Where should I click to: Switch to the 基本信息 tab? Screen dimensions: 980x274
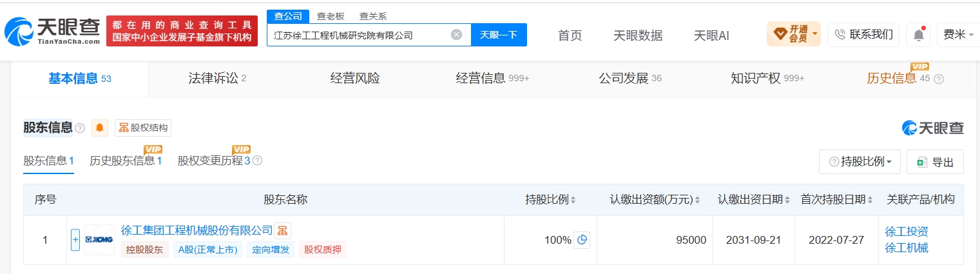tap(80, 79)
